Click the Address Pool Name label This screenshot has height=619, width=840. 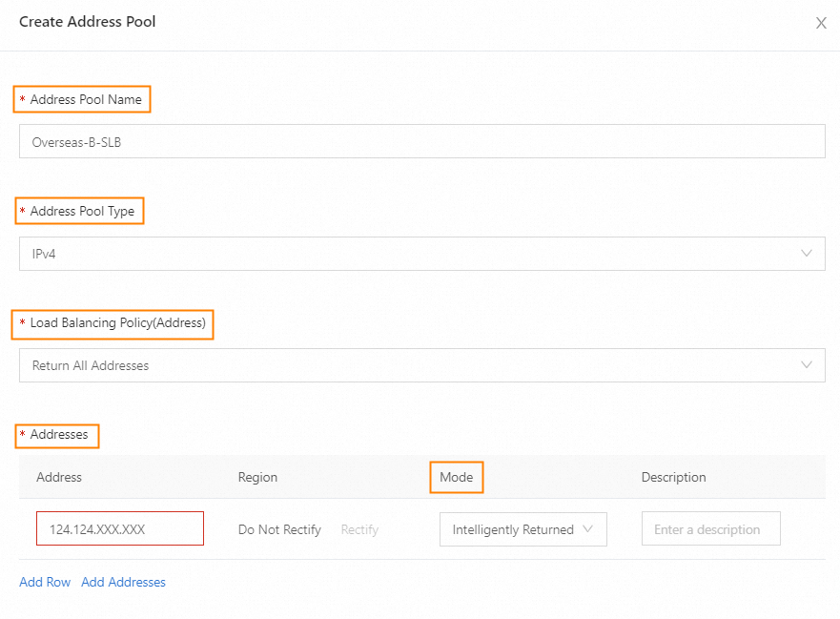(85, 99)
